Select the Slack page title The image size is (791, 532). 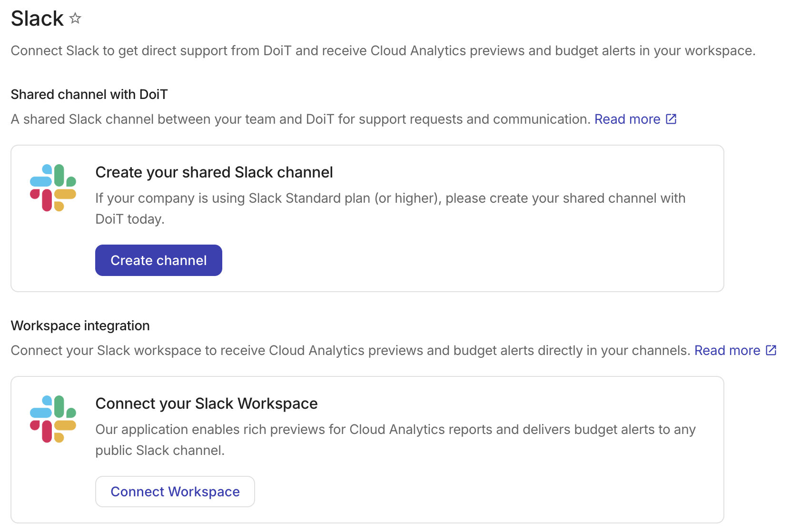(37, 19)
